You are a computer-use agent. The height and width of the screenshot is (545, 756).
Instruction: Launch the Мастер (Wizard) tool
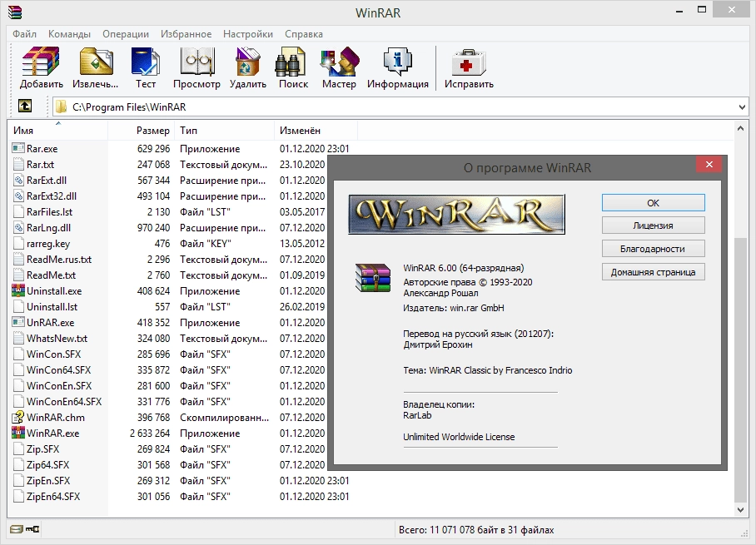340,62
